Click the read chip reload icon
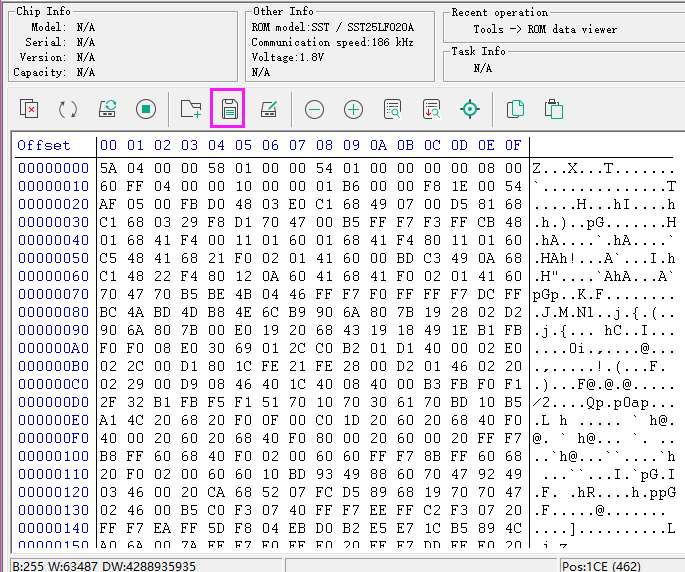The image size is (685, 572). (x=107, y=109)
